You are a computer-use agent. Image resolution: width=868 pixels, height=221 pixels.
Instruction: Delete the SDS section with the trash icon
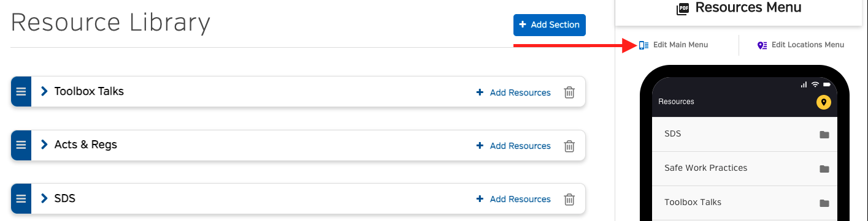569,199
